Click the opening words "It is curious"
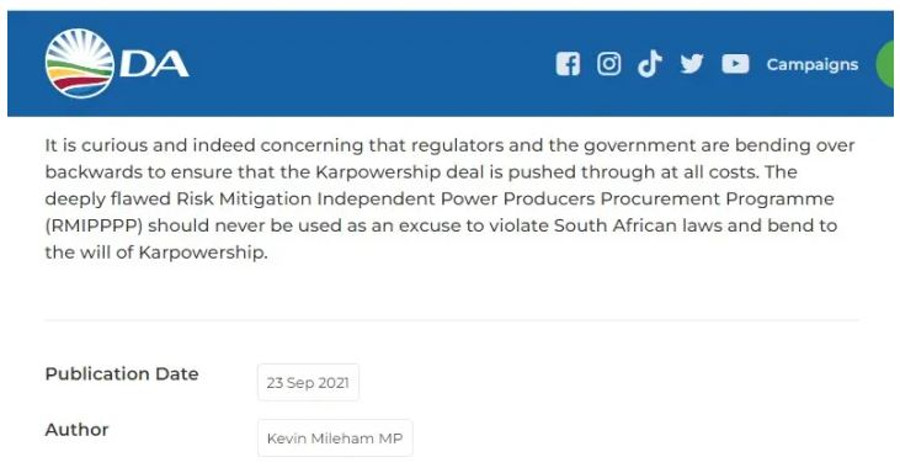The width and height of the screenshot is (900, 473). (x=96, y=145)
